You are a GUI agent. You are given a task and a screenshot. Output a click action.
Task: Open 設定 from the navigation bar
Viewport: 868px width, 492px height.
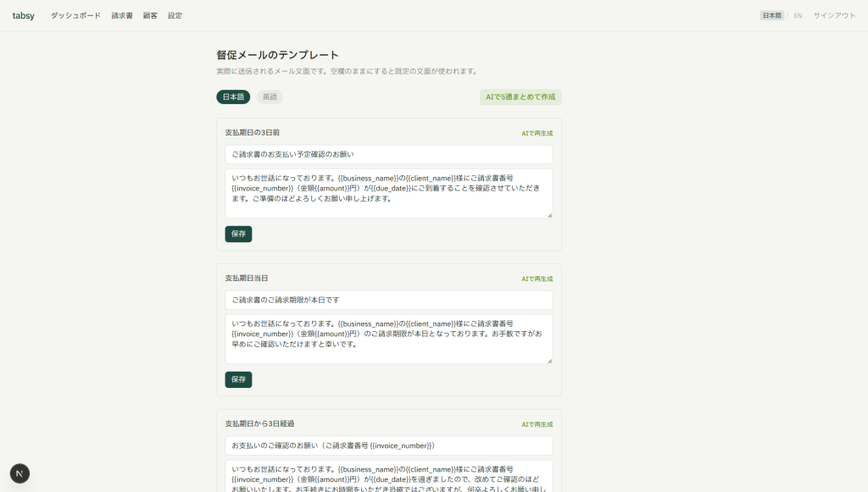coord(175,15)
